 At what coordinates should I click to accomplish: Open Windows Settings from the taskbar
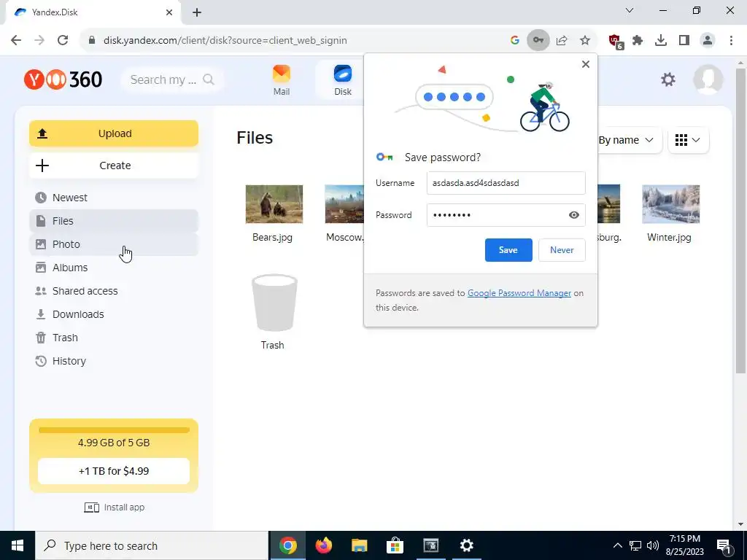point(466,545)
